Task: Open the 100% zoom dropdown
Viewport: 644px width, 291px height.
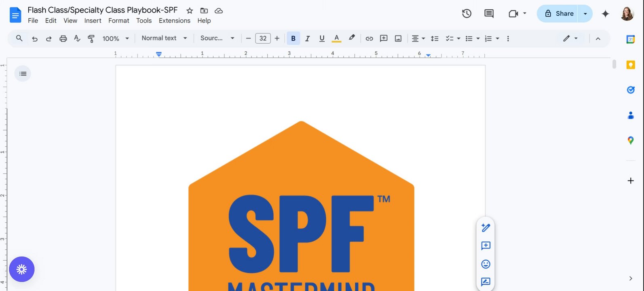Action: (x=116, y=38)
